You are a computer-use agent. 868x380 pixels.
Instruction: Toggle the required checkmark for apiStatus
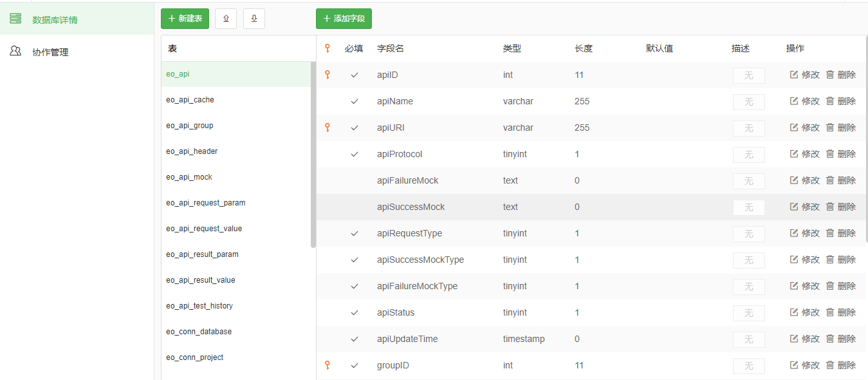[355, 312]
